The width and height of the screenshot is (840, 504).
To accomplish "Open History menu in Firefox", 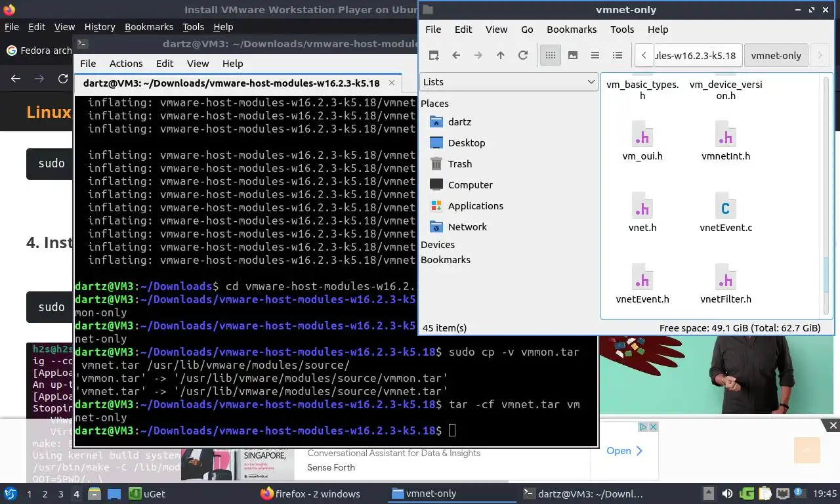I will click(100, 27).
